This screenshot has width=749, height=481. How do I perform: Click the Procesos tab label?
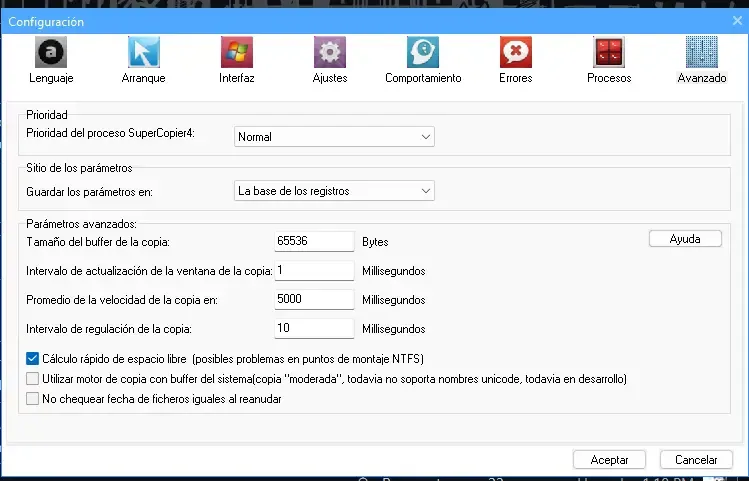(x=609, y=78)
